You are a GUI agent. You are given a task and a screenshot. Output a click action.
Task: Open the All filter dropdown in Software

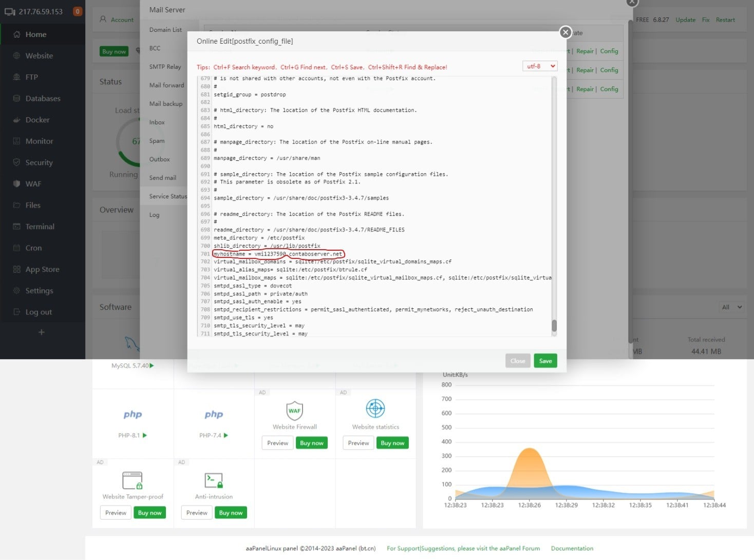coord(732,307)
